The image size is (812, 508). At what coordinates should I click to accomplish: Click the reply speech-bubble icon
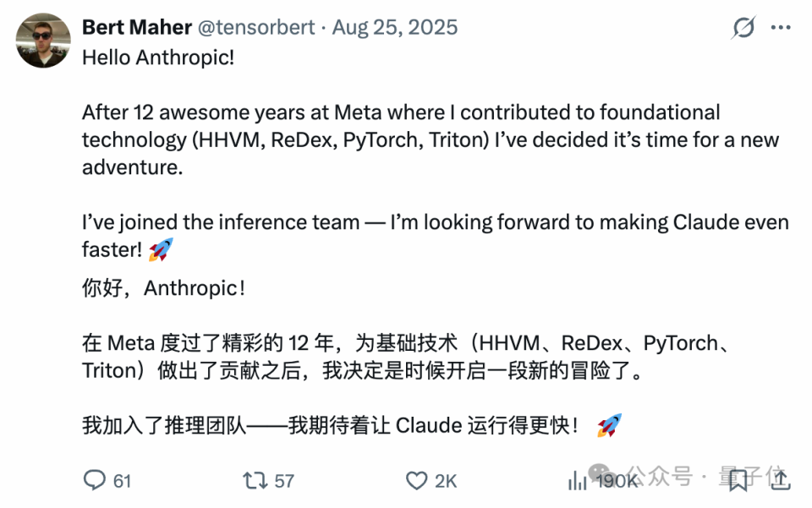point(93,480)
